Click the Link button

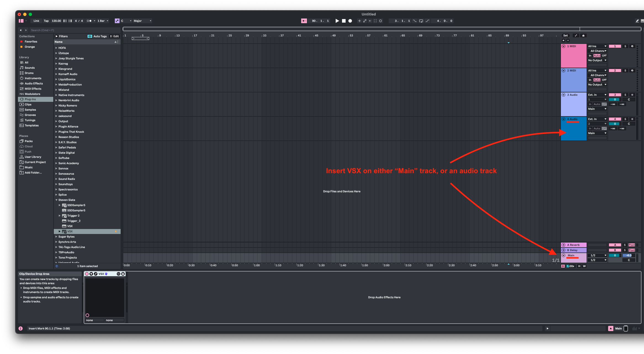(x=36, y=21)
